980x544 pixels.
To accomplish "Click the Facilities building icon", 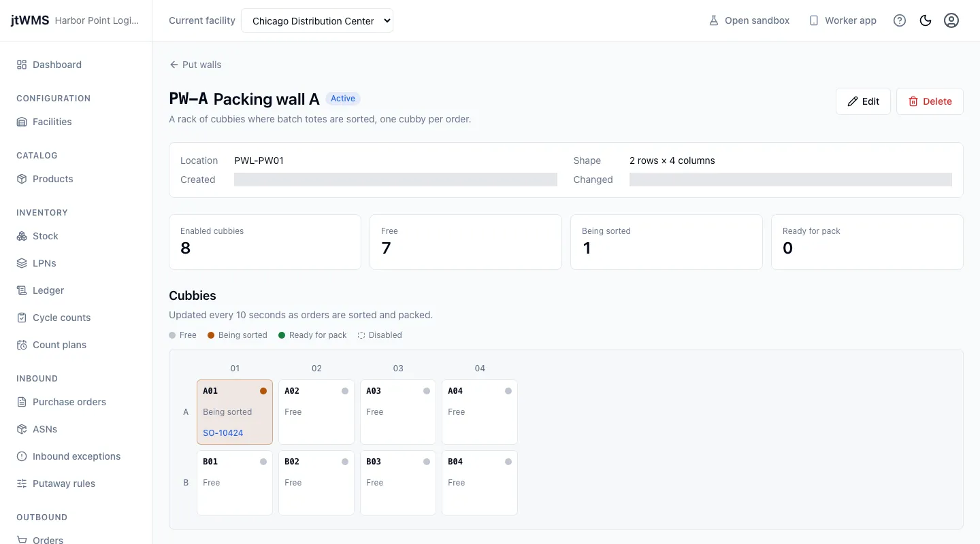I will (22, 122).
